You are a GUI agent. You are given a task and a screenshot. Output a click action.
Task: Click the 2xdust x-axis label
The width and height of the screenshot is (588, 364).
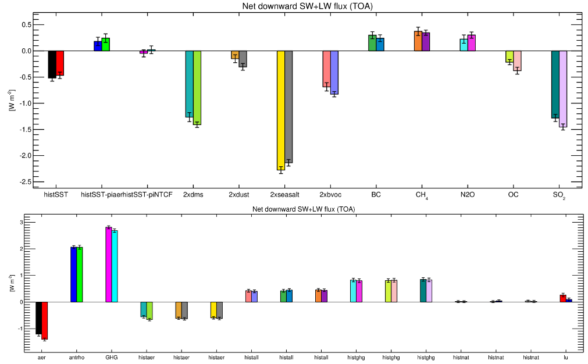238,195
